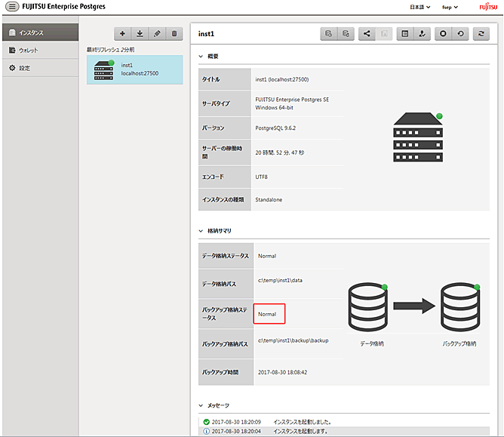Image resolution: width=504 pixels, height=437 pixels.
Task: Click the restart instance circular arrow
Action: pos(460,34)
